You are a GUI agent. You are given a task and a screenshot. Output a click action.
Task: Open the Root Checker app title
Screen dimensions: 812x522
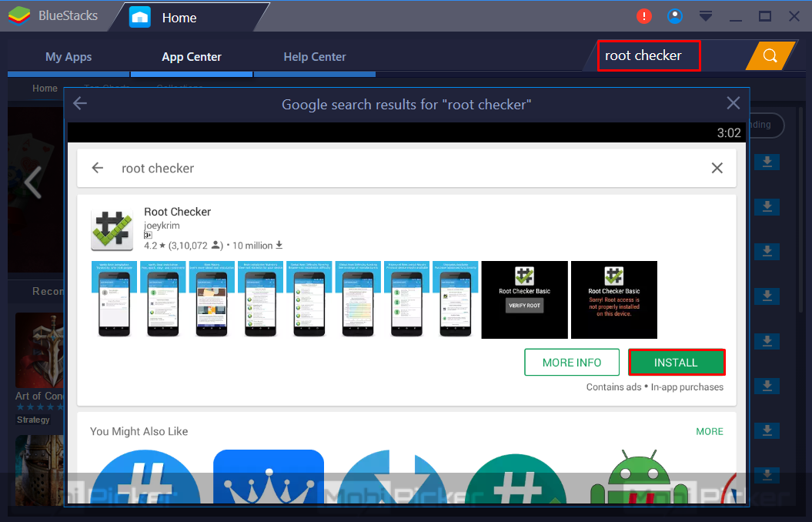pyautogui.click(x=178, y=212)
